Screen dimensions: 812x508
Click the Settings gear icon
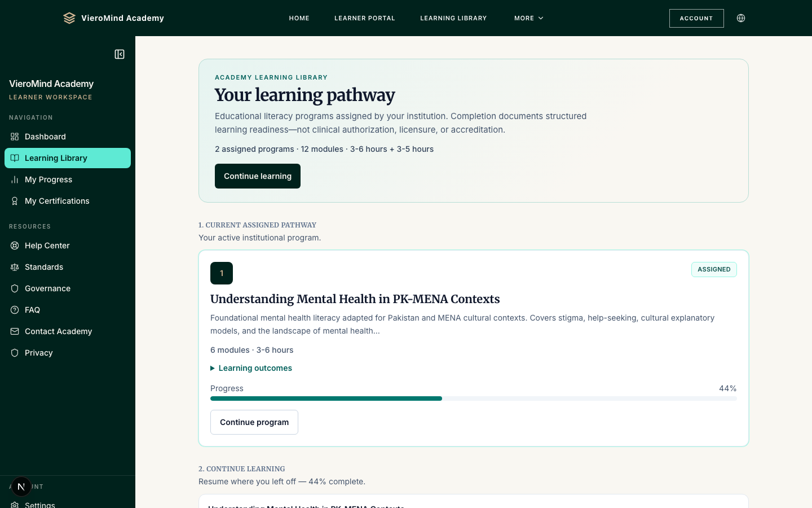pos(15,505)
